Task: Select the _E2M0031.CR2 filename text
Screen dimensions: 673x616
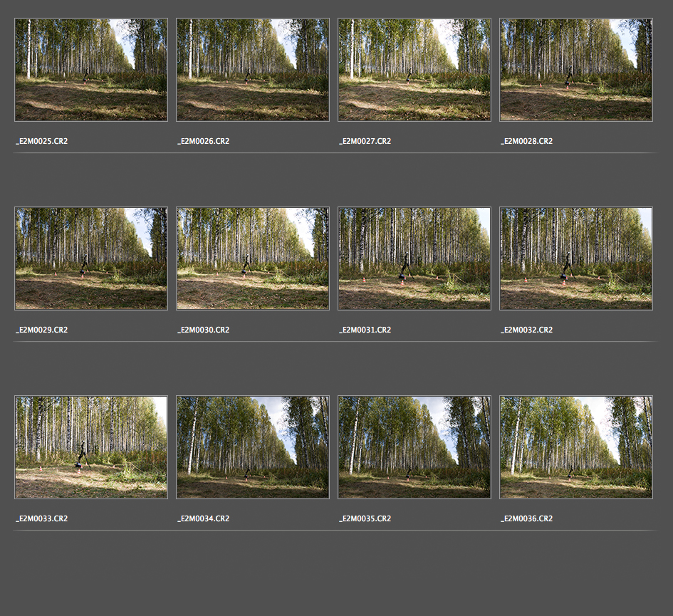Action: click(x=365, y=330)
